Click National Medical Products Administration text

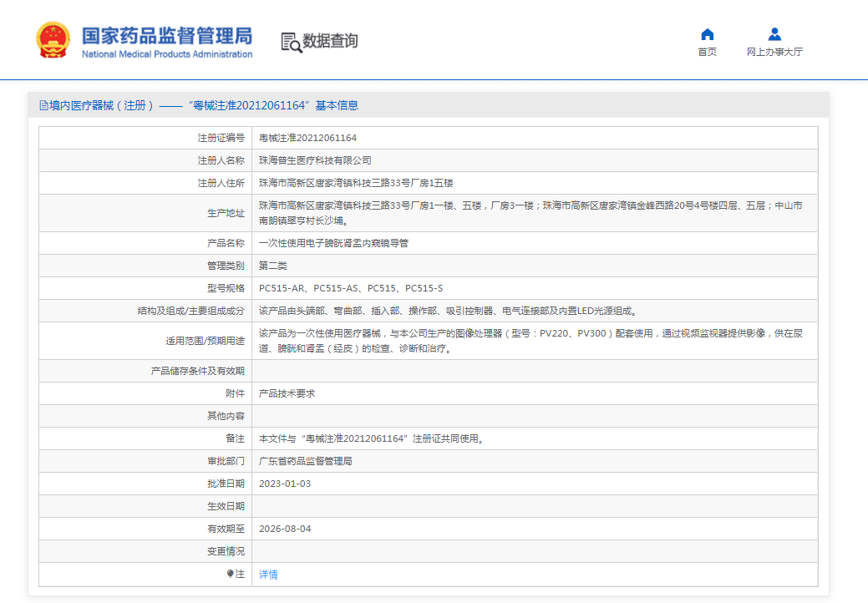pos(167,54)
